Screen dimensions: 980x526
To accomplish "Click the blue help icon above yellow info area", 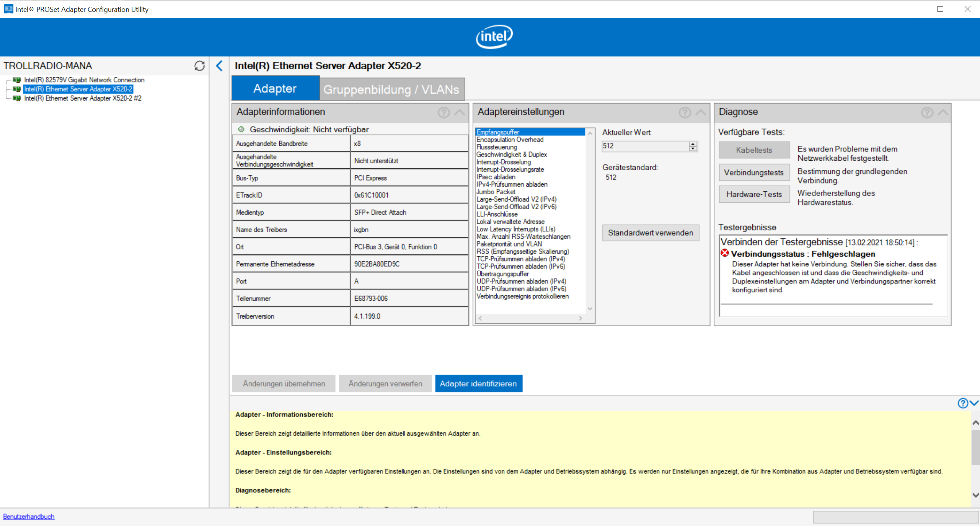I will 962,403.
